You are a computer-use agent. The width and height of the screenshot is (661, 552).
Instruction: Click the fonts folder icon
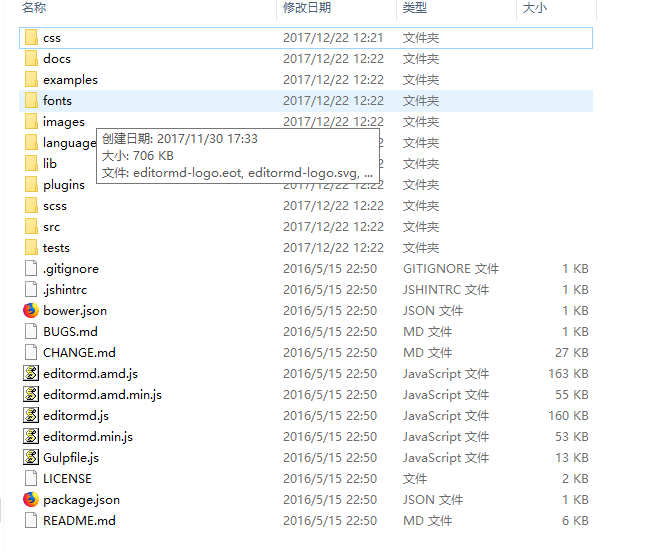[31, 101]
